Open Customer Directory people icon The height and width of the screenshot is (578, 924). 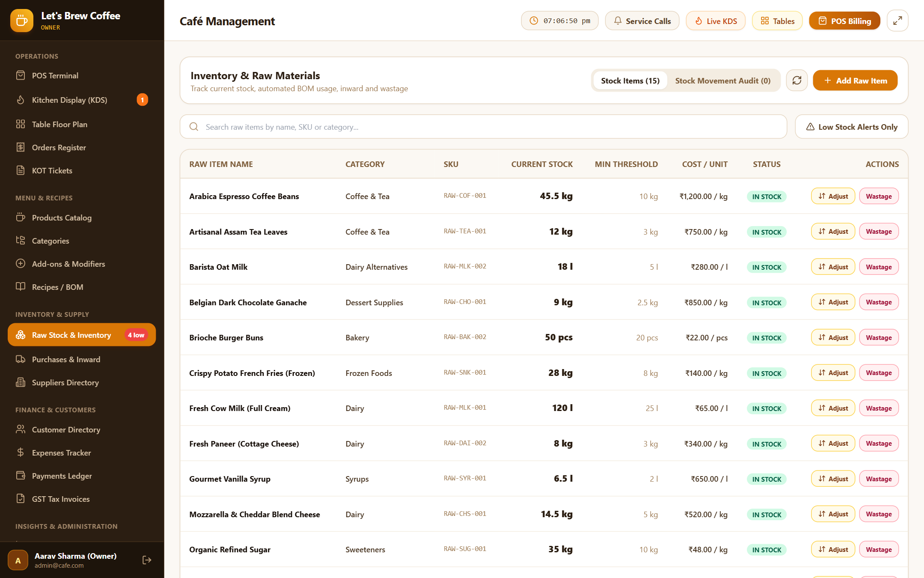pos(21,429)
